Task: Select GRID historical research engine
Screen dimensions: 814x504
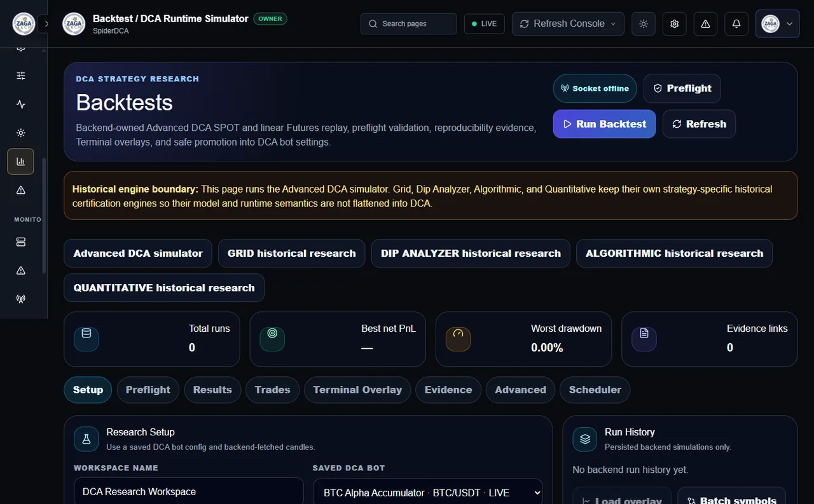Action: 292,253
